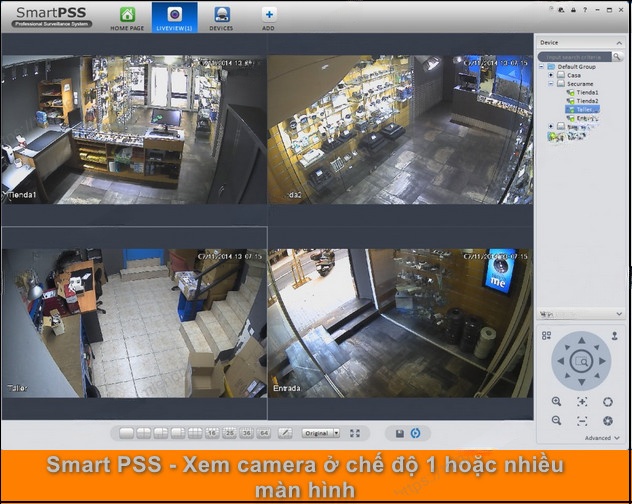
Task: Select the single-window layout button
Action: point(126,433)
